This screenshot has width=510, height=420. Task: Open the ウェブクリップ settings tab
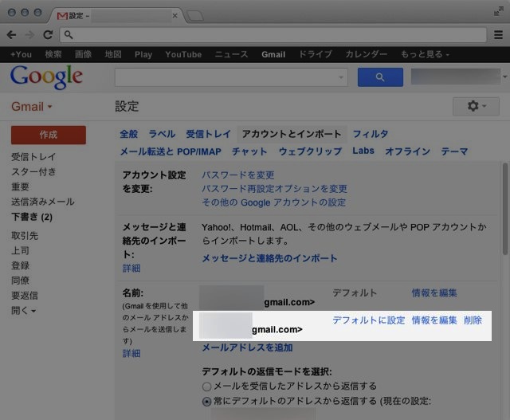(310, 151)
